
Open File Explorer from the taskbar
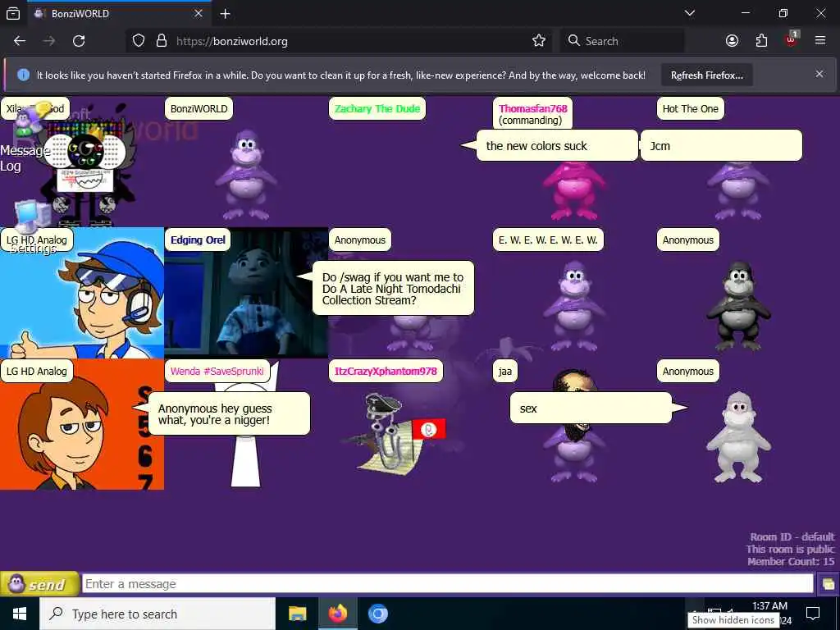tap(297, 614)
